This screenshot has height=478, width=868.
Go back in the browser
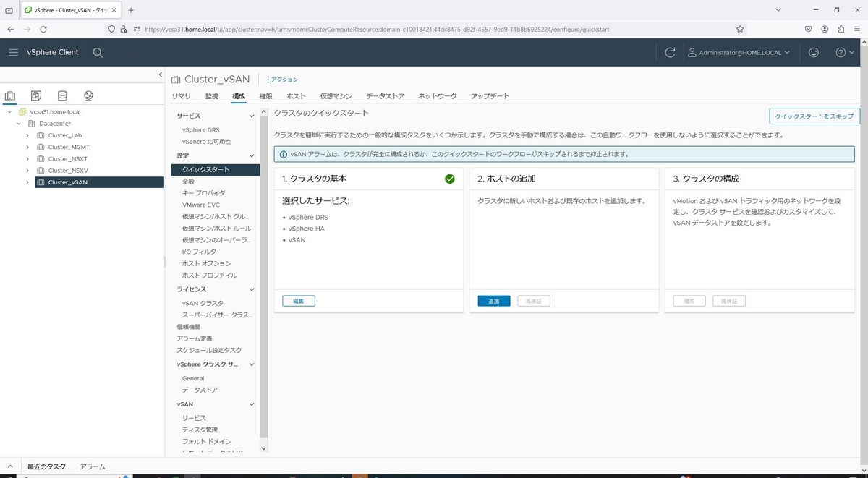10,29
